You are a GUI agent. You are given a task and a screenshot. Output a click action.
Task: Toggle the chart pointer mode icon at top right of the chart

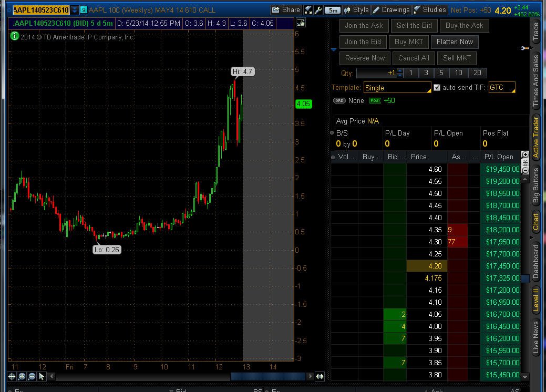[x=301, y=23]
